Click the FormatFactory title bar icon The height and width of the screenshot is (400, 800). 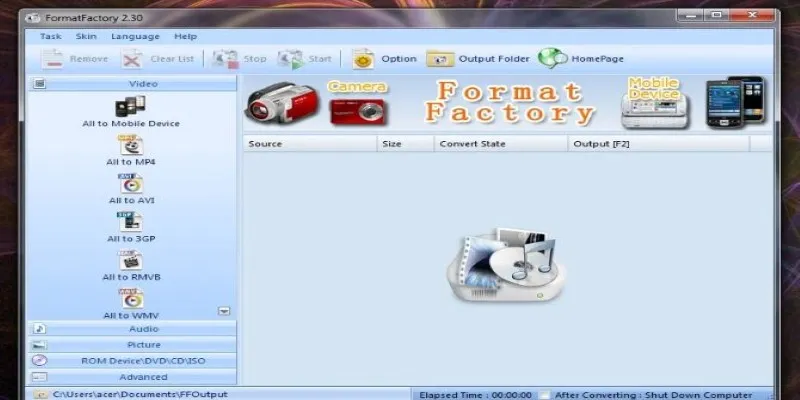(32, 18)
